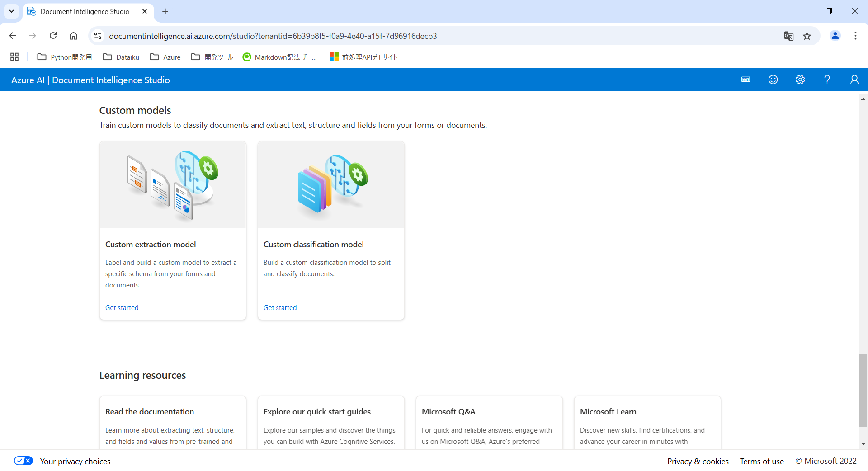The width and height of the screenshot is (868, 471).
Task: Bookmark this page with star icon
Action: click(x=807, y=36)
